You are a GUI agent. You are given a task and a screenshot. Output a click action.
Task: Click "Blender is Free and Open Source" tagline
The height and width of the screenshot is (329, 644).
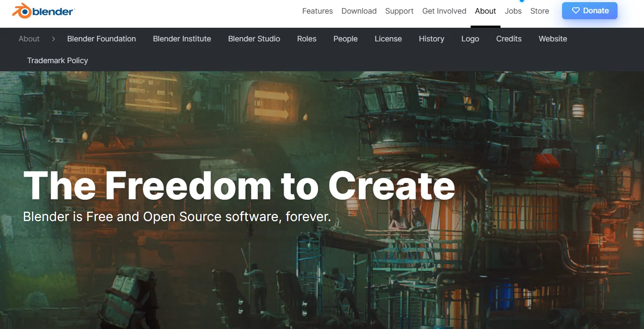(x=177, y=216)
